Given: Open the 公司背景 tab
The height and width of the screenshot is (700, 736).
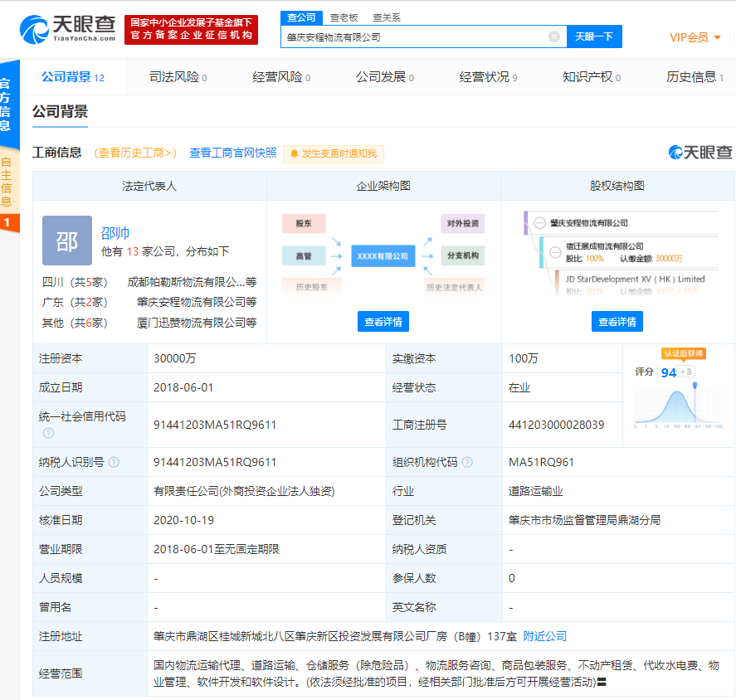Looking at the screenshot, I should click(x=73, y=77).
